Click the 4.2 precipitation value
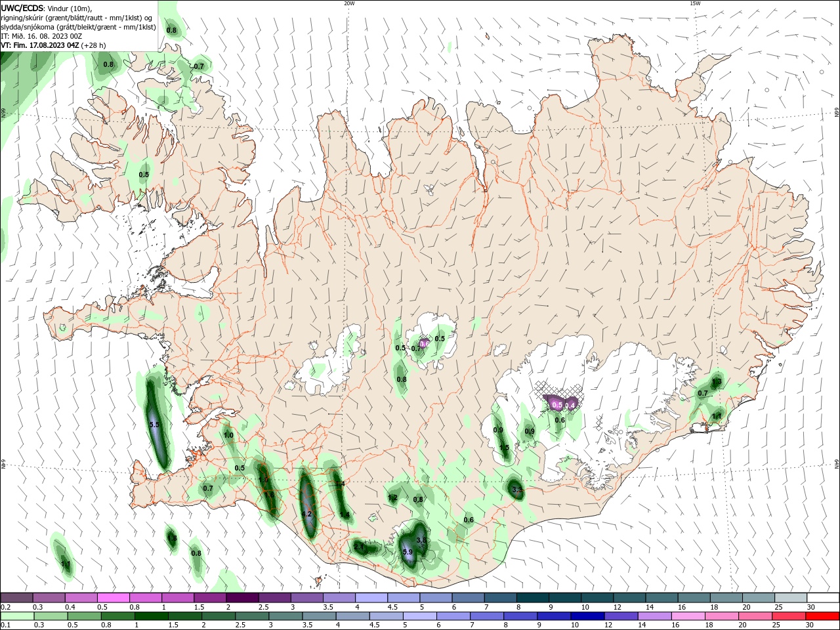The image size is (840, 630). point(306,514)
